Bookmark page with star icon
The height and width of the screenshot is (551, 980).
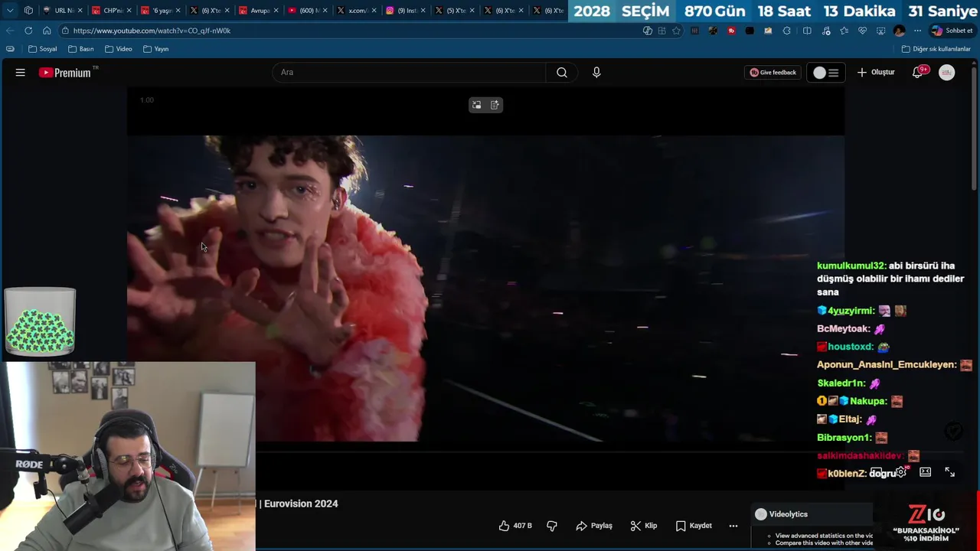coord(677,31)
